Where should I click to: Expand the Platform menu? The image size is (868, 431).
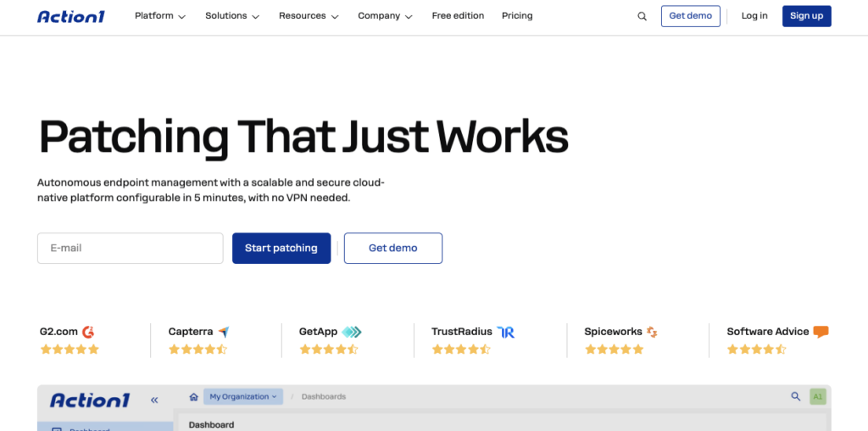[160, 16]
